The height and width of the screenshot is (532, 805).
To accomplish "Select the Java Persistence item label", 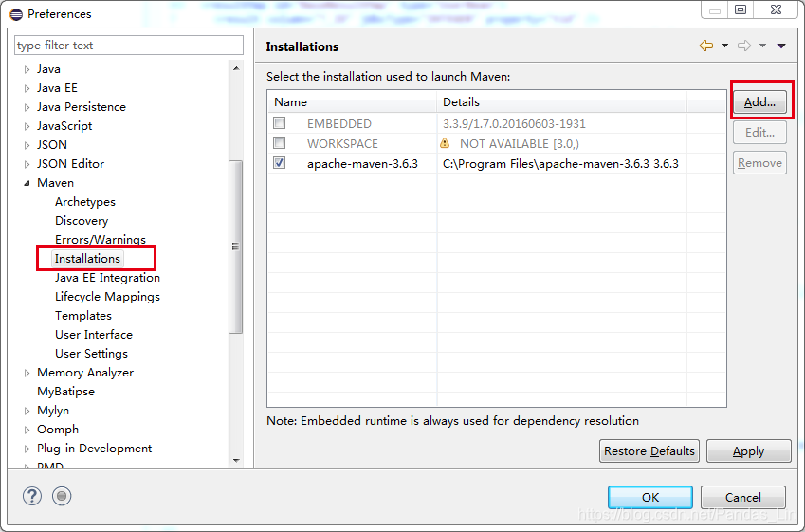I will (x=82, y=107).
